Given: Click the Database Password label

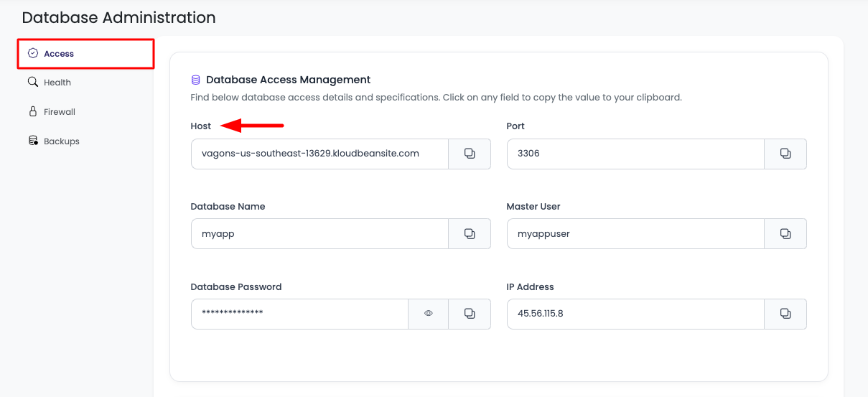Looking at the screenshot, I should (x=236, y=287).
